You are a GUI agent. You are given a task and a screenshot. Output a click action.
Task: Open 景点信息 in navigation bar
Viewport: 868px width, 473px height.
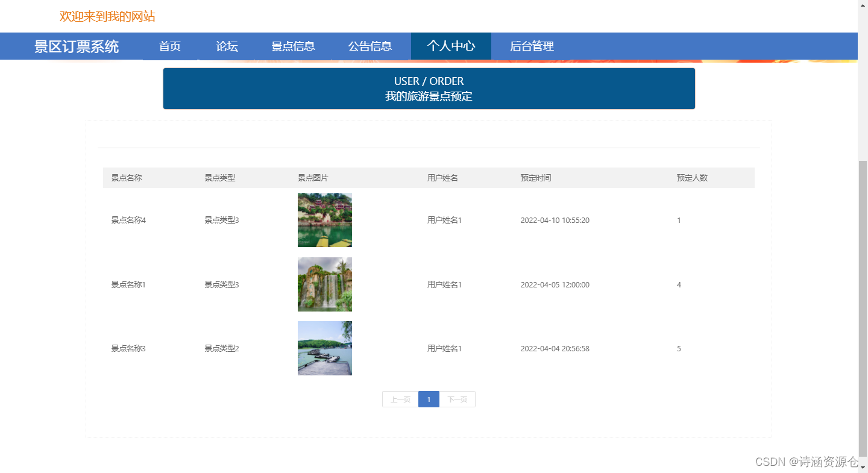pyautogui.click(x=293, y=46)
